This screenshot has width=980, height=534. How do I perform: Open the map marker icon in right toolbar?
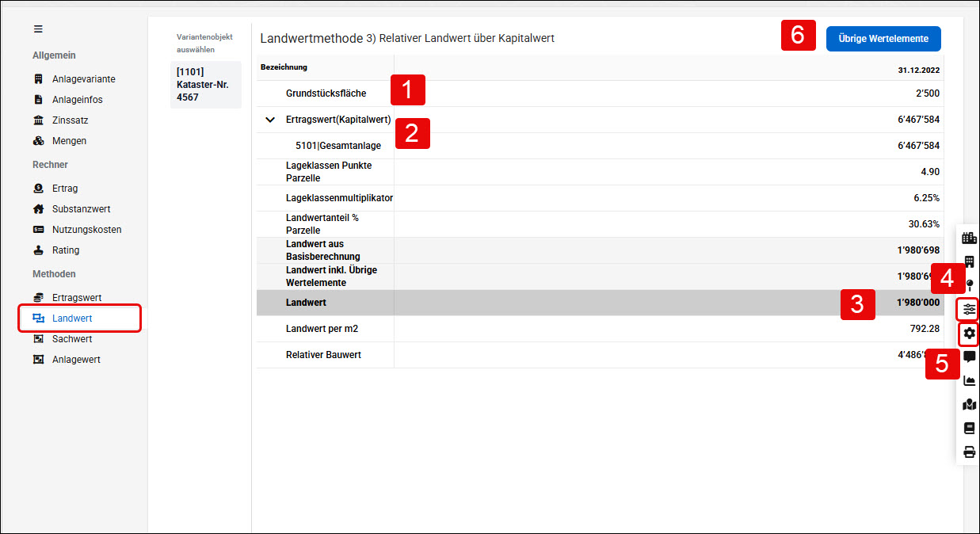click(969, 405)
